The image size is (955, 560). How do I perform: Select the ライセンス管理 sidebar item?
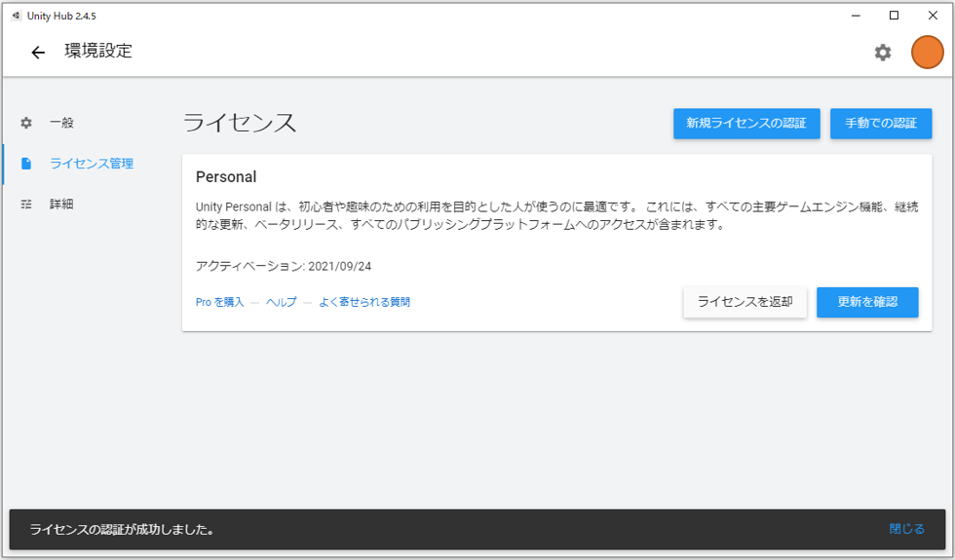(x=92, y=164)
